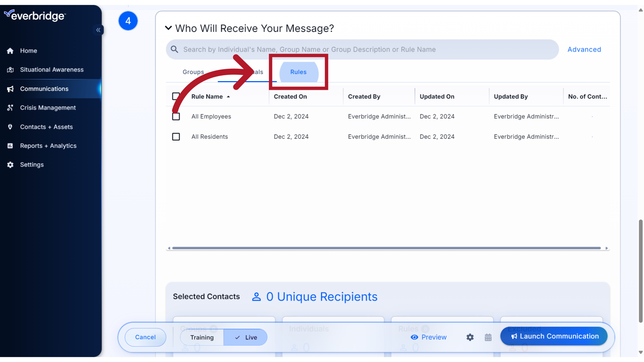
Task: Collapse the Who Will Receive Your Message section
Action: click(x=168, y=28)
